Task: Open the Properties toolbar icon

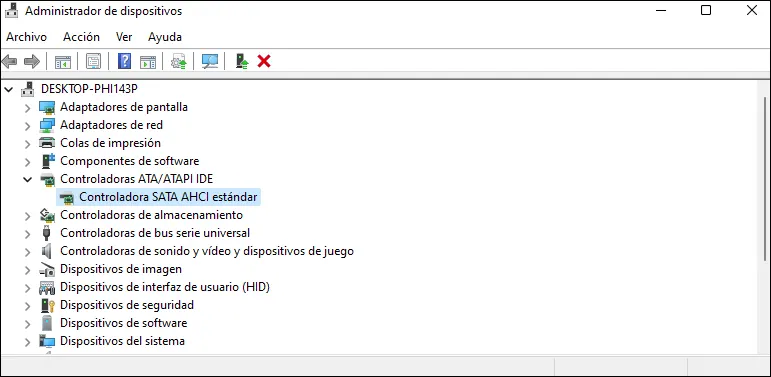Action: coord(93,61)
